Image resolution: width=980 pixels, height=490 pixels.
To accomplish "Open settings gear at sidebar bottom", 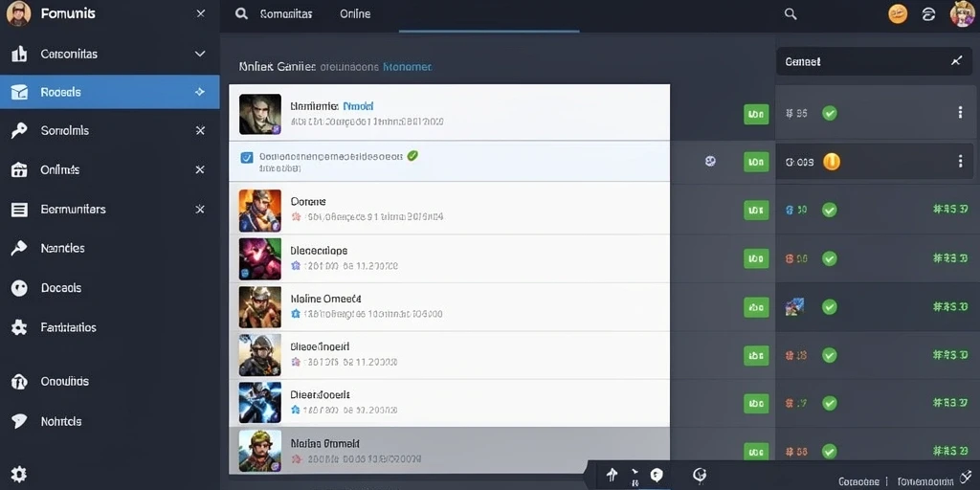I will click(x=19, y=473).
